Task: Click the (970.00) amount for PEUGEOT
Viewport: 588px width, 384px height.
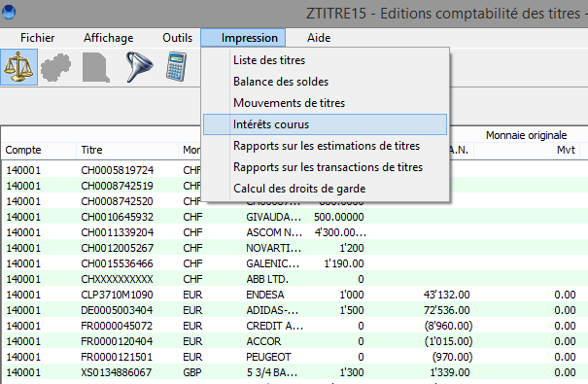Action: 452,357
